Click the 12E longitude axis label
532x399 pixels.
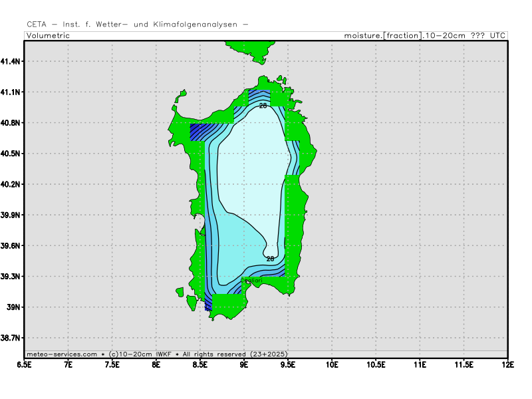(x=507, y=364)
